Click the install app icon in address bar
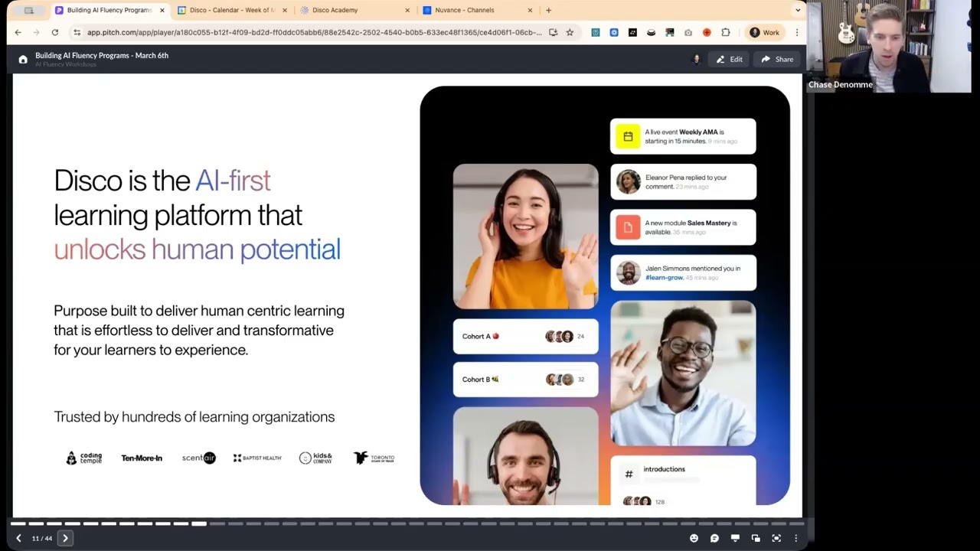This screenshot has height=551, width=980. coord(553,32)
